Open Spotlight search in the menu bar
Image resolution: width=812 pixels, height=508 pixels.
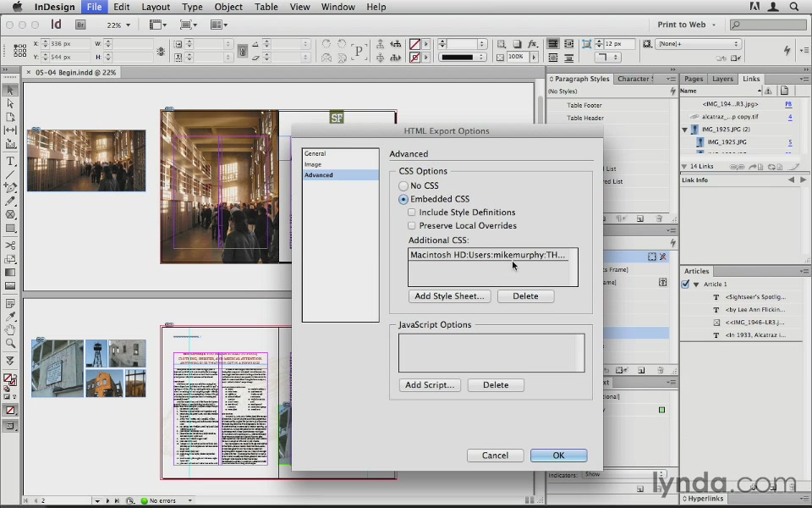794,7
